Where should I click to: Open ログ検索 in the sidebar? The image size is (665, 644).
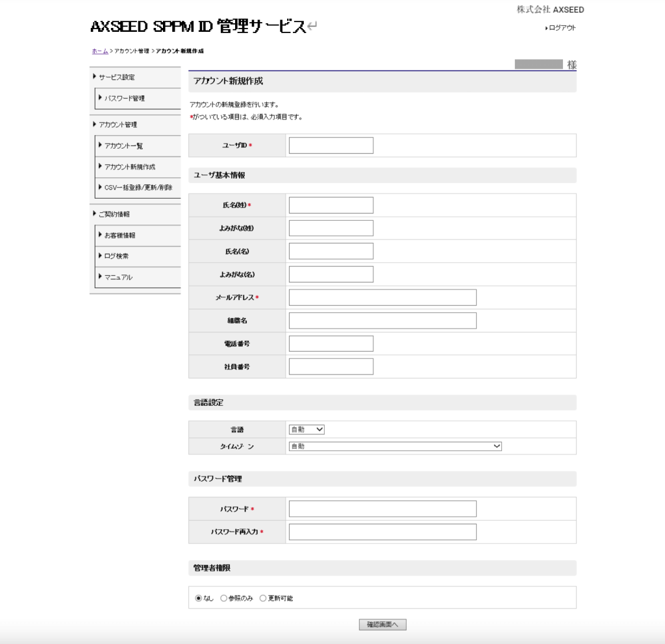[x=117, y=256]
